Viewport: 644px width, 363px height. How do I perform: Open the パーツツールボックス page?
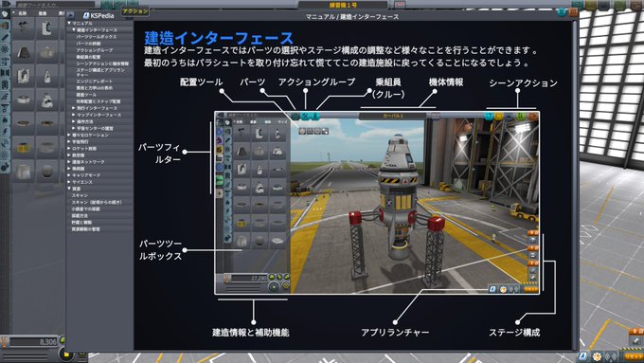point(96,37)
